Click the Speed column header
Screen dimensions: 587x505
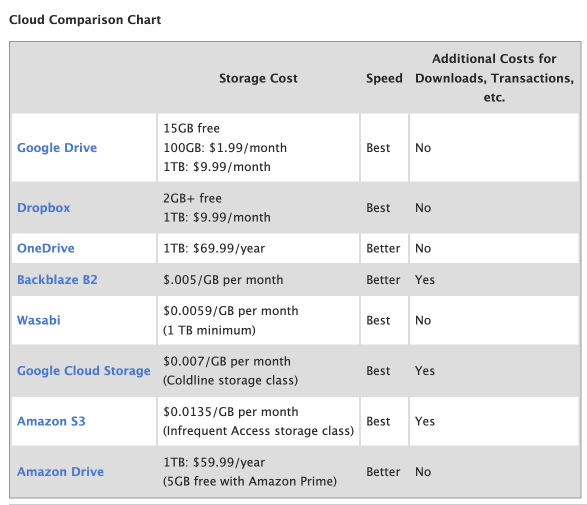384,78
